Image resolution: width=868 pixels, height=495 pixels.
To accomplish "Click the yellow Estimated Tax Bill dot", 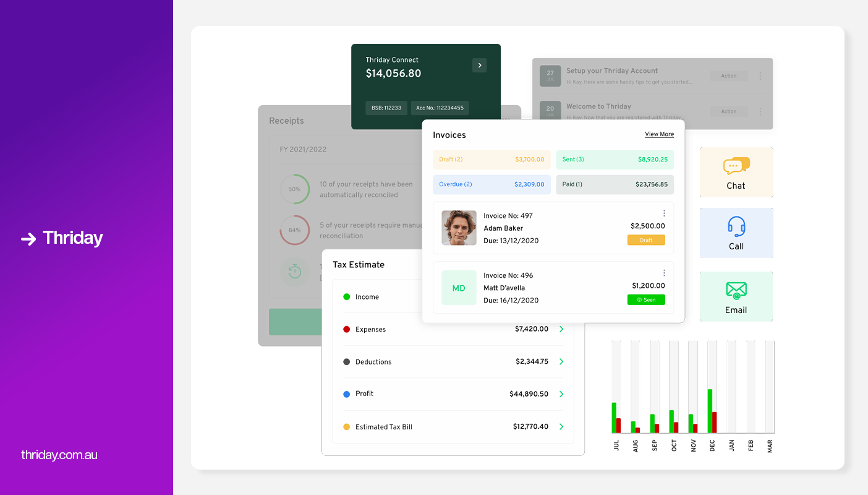I will click(x=346, y=427).
